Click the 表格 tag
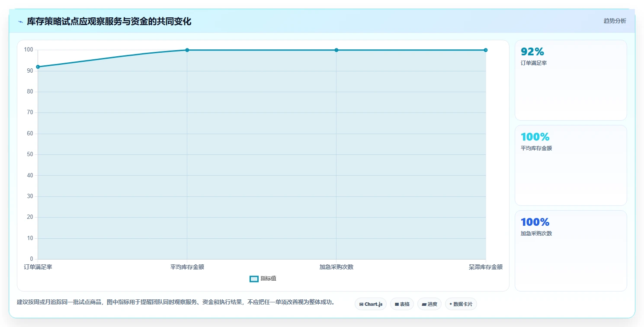The image size is (644, 327). click(402, 304)
